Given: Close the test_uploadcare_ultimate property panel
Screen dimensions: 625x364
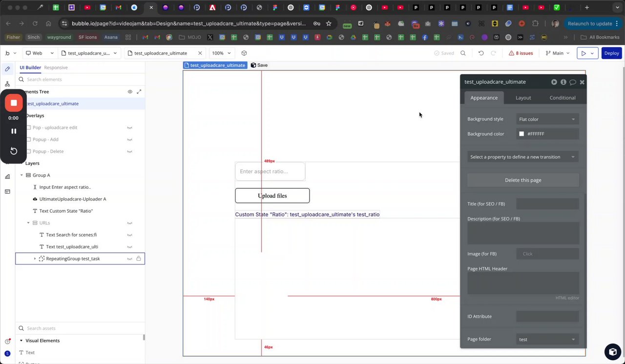Looking at the screenshot, I should click(582, 82).
